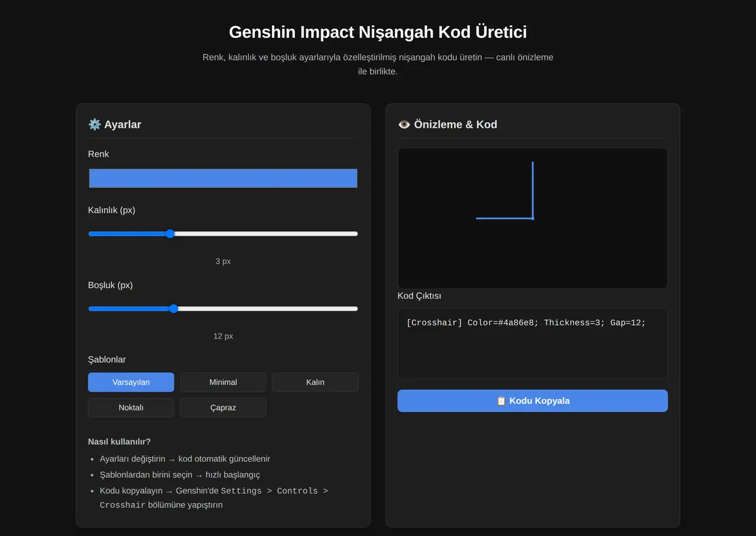Image resolution: width=756 pixels, height=536 pixels.
Task: Click the tip 'Ayarları değiştirin → kod otomatik güncellenir'
Action: pos(185,459)
